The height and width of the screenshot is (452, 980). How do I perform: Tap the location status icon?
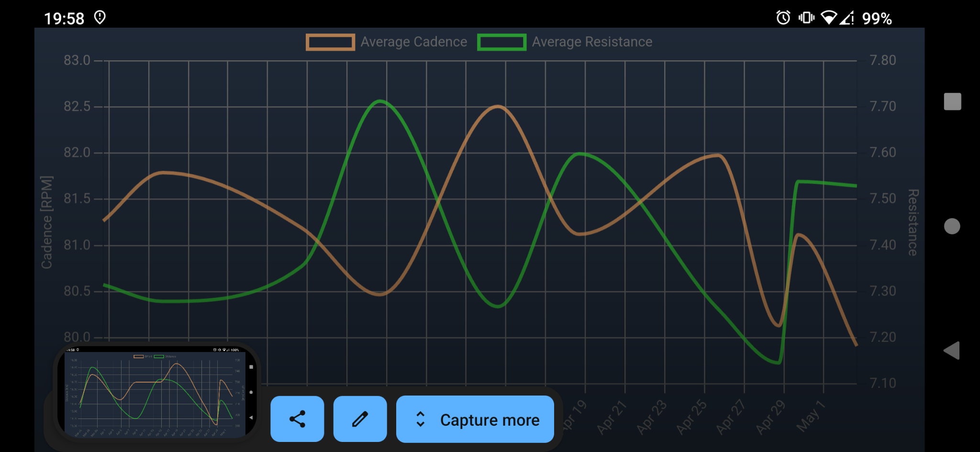pyautogui.click(x=100, y=18)
